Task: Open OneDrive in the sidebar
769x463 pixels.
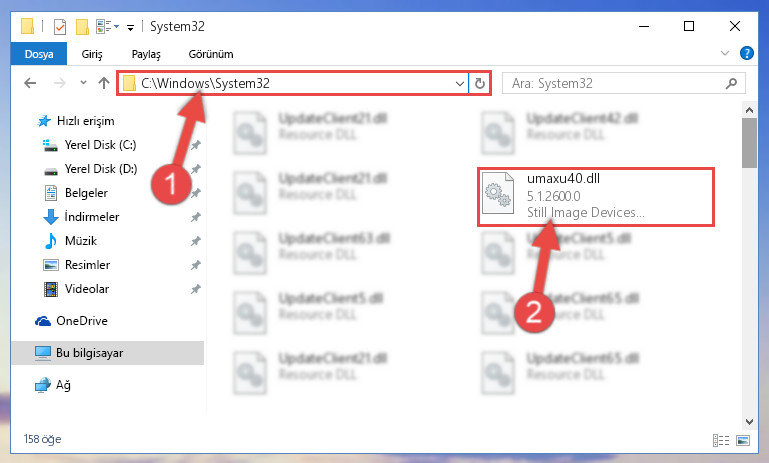Action: (x=81, y=321)
